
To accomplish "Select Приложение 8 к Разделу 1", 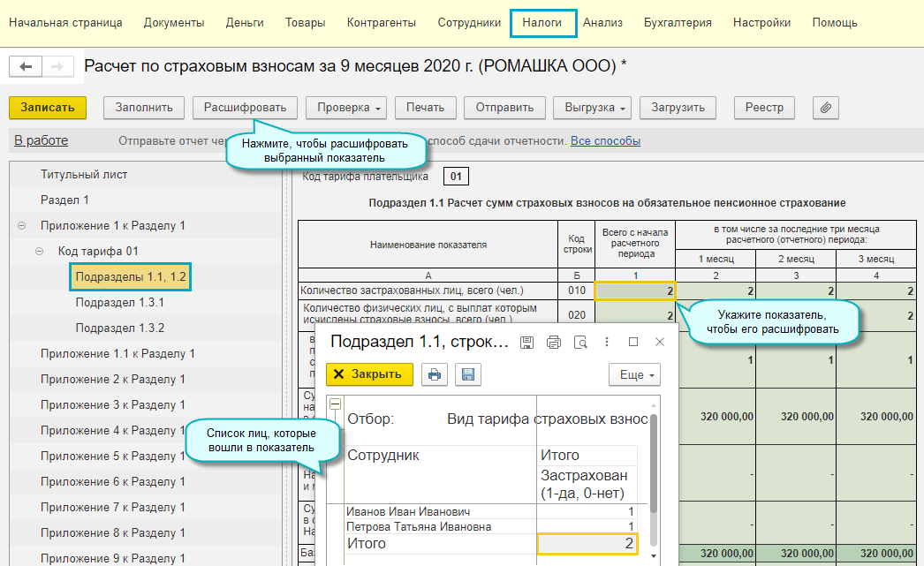I will 112,533.
